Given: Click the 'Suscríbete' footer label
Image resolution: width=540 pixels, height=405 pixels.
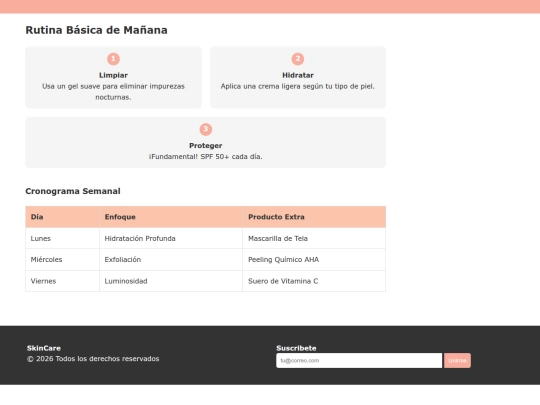Looking at the screenshot, I should click(296, 348).
